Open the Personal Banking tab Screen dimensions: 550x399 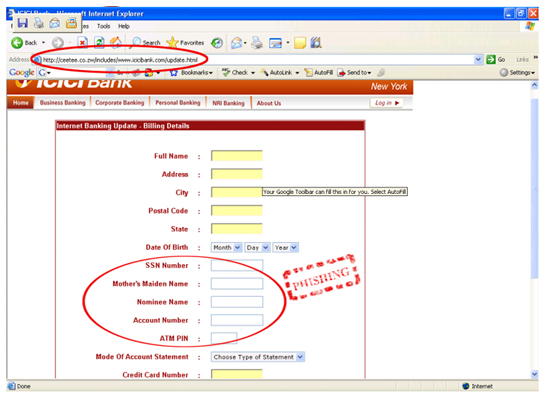[x=178, y=103]
